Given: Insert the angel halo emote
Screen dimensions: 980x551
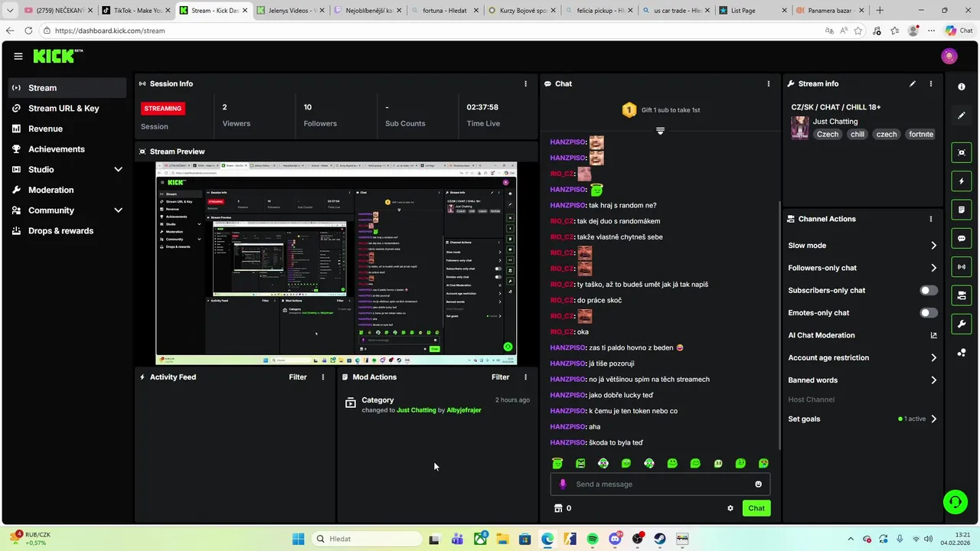Looking at the screenshot, I should [557, 463].
